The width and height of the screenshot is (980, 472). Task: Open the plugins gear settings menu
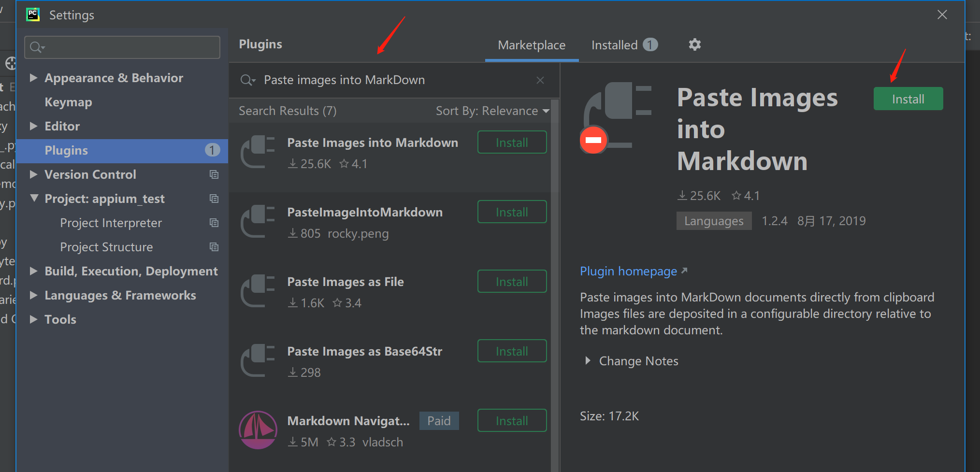pos(694,45)
